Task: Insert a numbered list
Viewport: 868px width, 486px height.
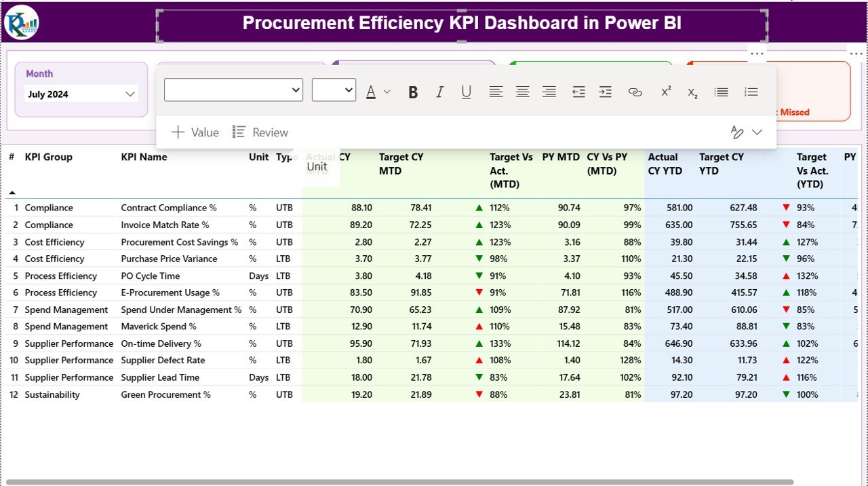Action: [x=751, y=92]
